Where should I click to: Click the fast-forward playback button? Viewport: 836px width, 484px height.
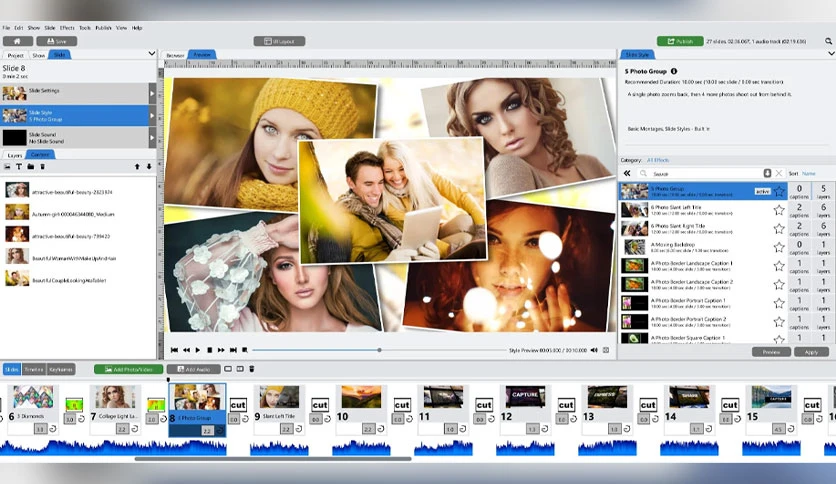pyautogui.click(x=221, y=350)
